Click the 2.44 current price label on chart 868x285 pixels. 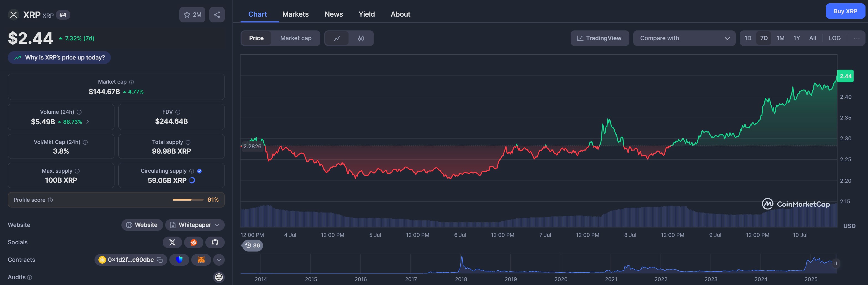(x=846, y=76)
